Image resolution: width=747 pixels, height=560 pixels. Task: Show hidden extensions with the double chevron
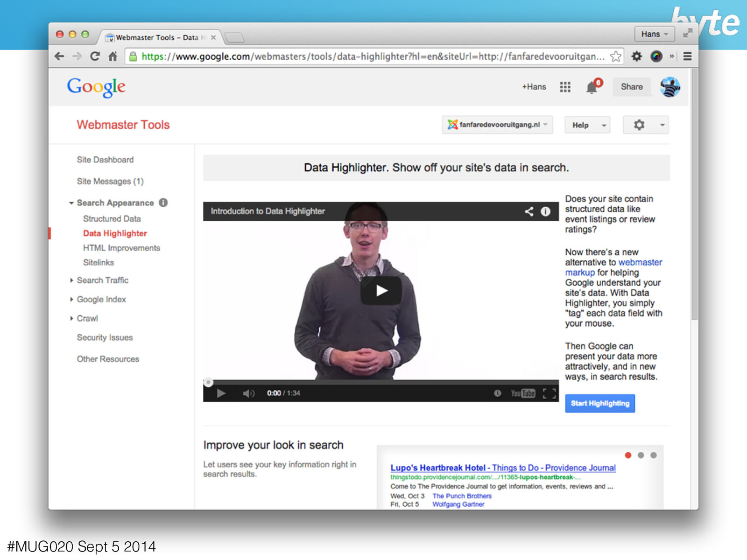(x=672, y=56)
